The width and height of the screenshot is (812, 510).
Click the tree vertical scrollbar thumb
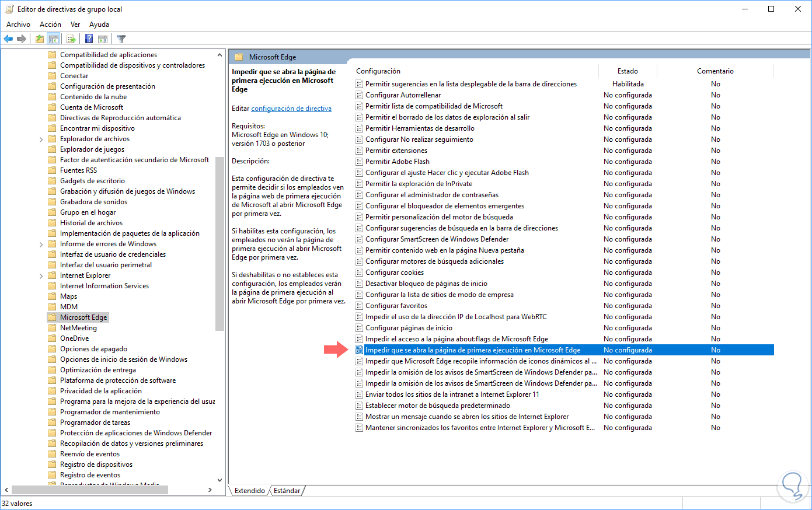coord(219,244)
